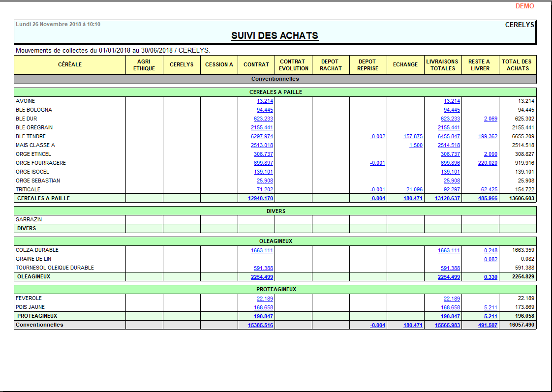Open TRITICALE echange value 21.096
Viewport: 552px width, 392px height.
[414, 189]
